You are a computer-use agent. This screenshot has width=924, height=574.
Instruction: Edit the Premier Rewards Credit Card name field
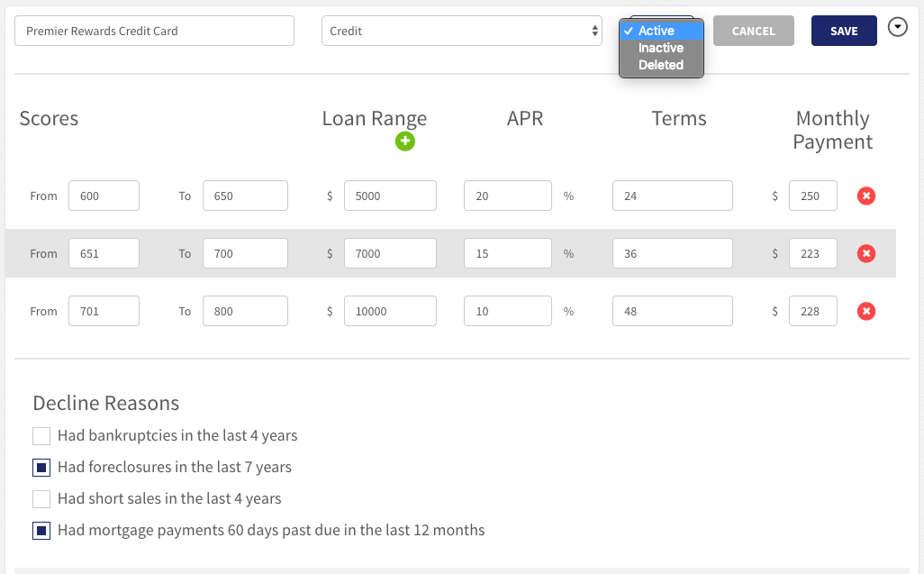click(x=154, y=31)
